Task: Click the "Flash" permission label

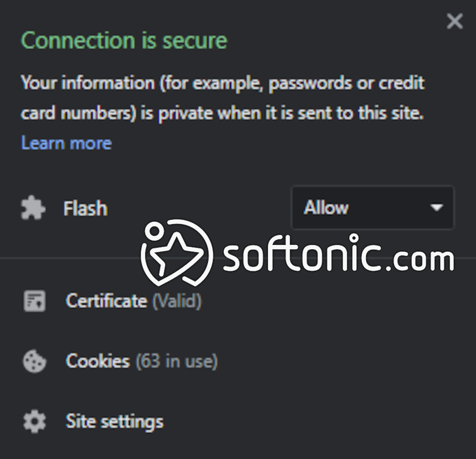Action: pyautogui.click(x=85, y=209)
